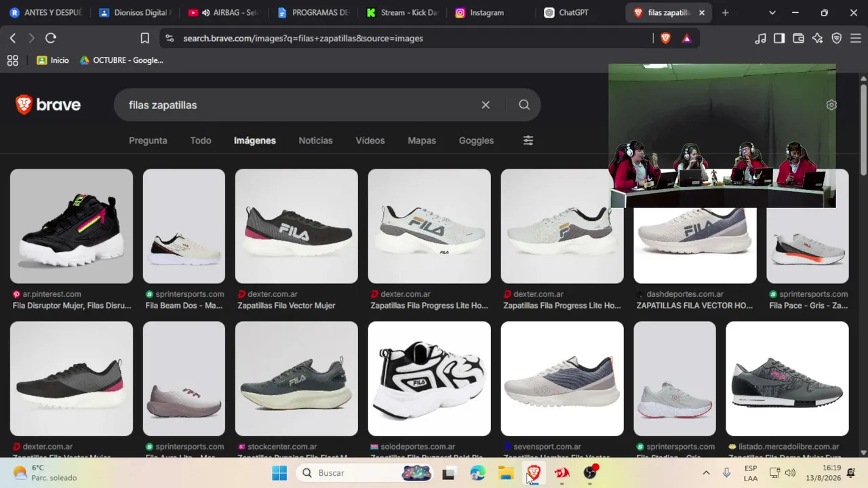The height and width of the screenshot is (488, 868).
Task: Open site settings icon in address bar
Action: (x=170, y=39)
